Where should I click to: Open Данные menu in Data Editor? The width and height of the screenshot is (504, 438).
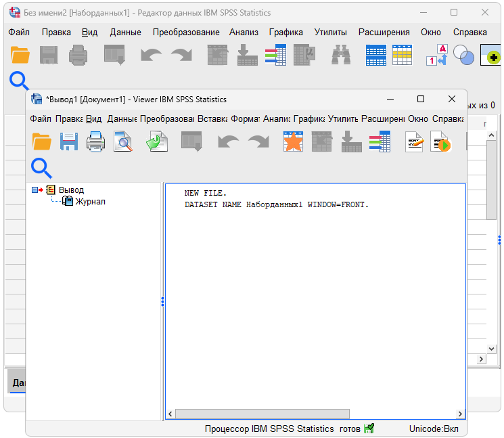pyautogui.click(x=125, y=32)
